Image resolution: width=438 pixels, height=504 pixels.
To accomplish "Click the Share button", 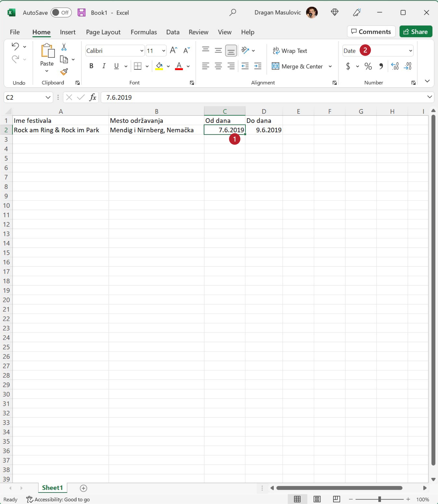I will [x=416, y=32].
